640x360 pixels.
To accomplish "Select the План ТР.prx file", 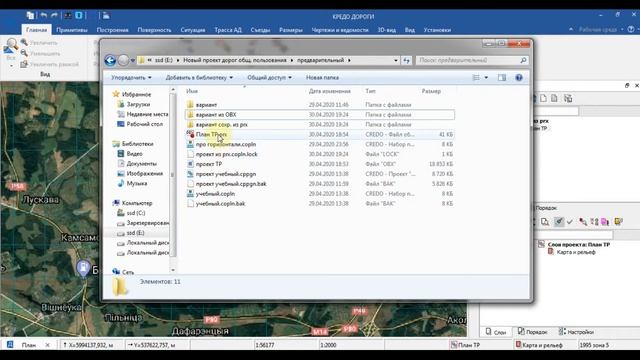I will (320, 134).
